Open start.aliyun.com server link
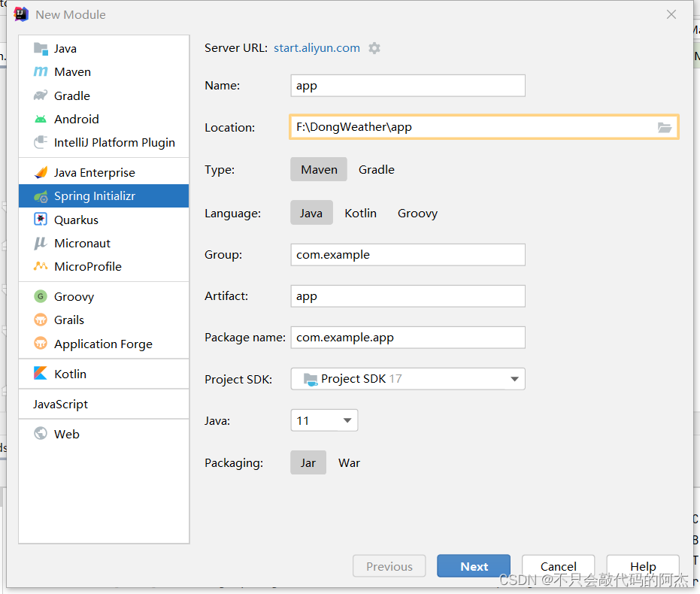Image resolution: width=700 pixels, height=594 pixels. click(x=317, y=48)
